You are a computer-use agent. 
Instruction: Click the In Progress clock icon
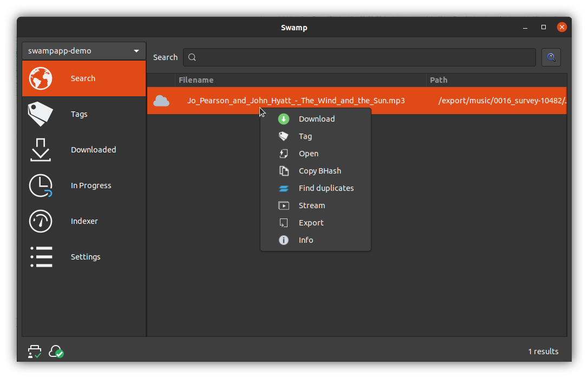coord(41,185)
